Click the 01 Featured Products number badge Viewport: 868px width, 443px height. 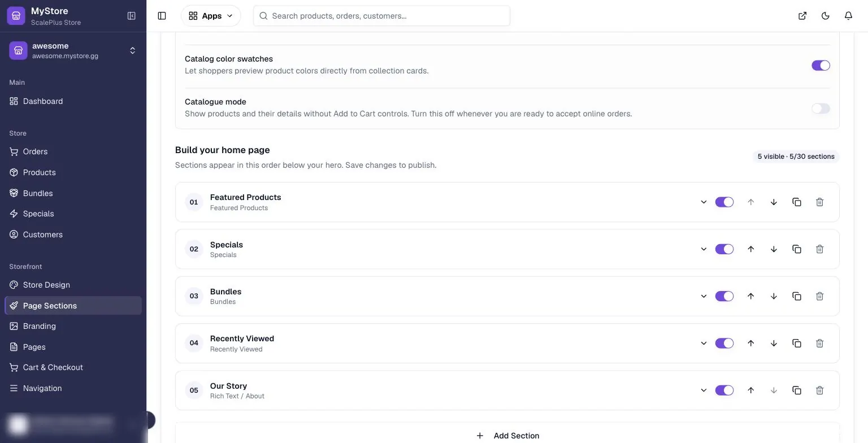click(194, 202)
